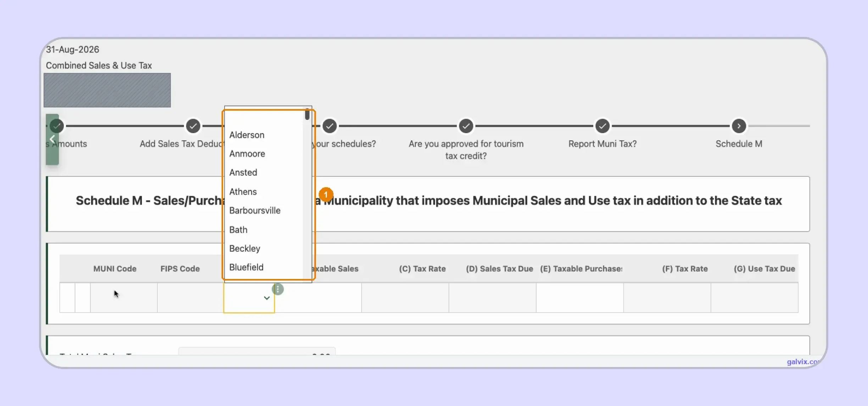Select Alderson from the municipality list
The width and height of the screenshot is (868, 406).
246,135
